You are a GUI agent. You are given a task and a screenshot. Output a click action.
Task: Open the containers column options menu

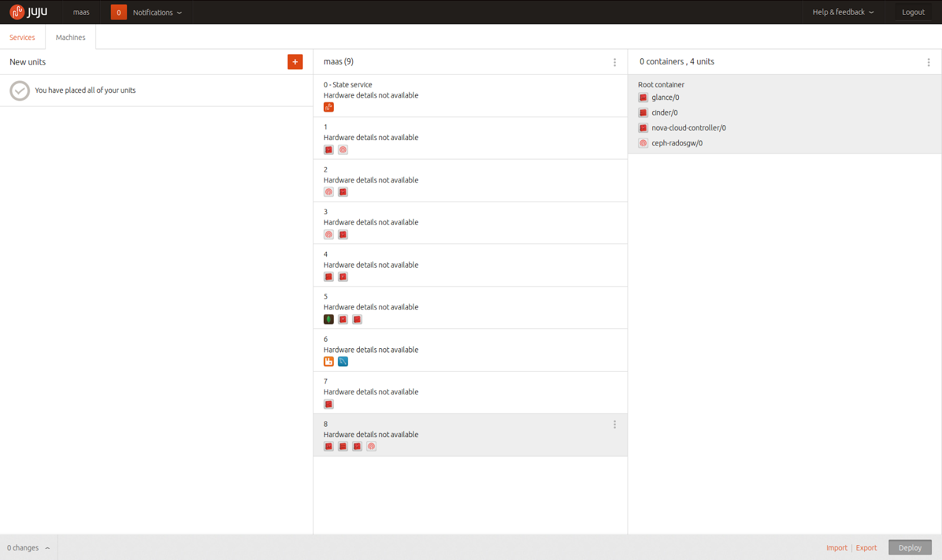pyautogui.click(x=928, y=62)
